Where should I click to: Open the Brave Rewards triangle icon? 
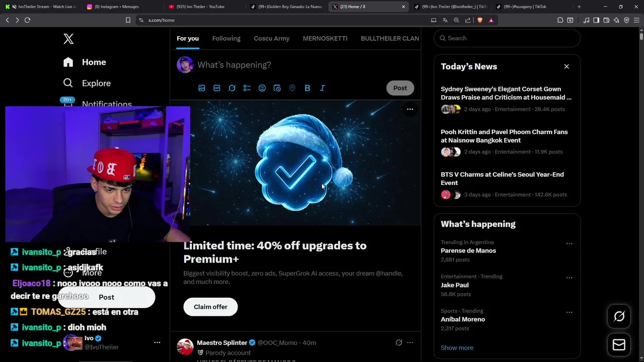point(491,20)
